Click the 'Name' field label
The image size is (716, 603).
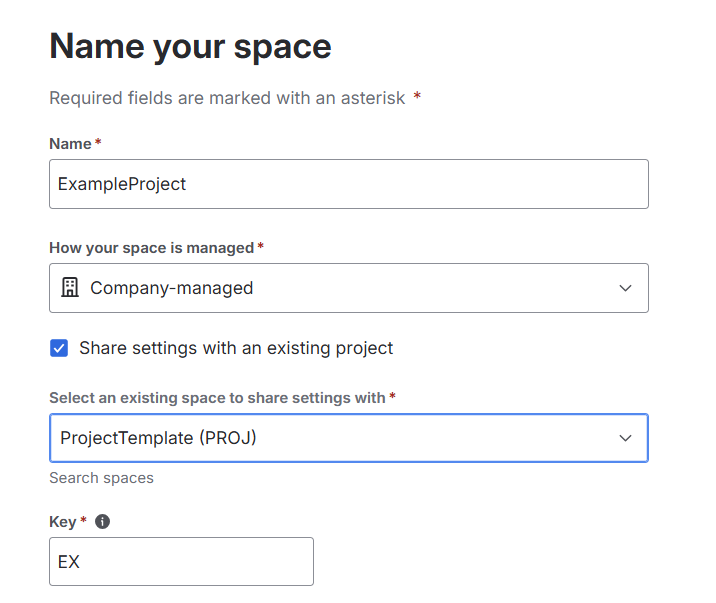(70, 144)
